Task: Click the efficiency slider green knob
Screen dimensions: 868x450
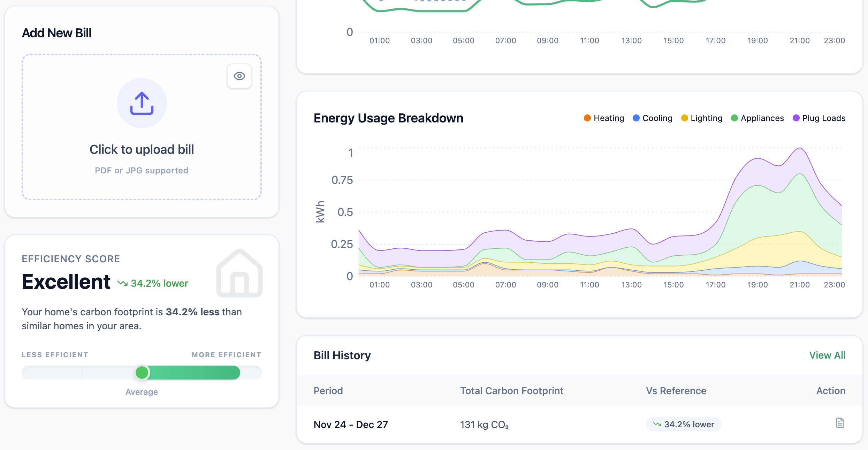Action: [142, 373]
